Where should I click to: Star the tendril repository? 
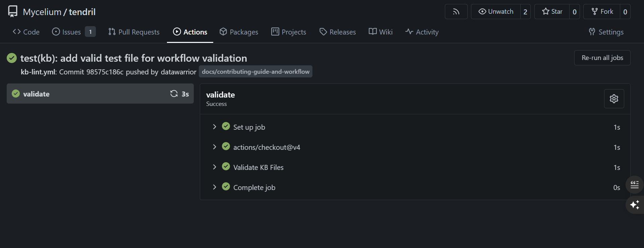(x=552, y=12)
